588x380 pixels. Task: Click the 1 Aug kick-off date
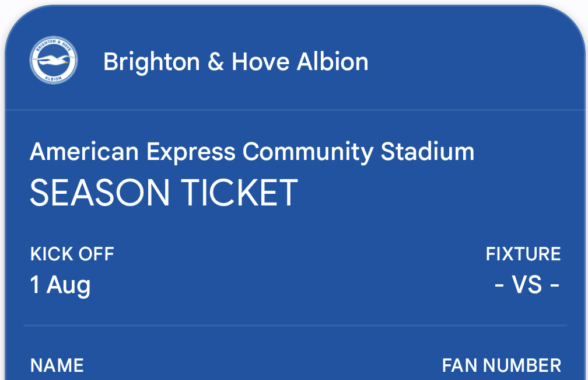click(x=60, y=285)
